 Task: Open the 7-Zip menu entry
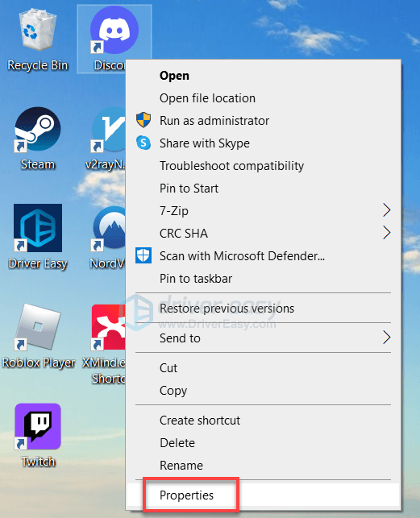(x=264, y=211)
